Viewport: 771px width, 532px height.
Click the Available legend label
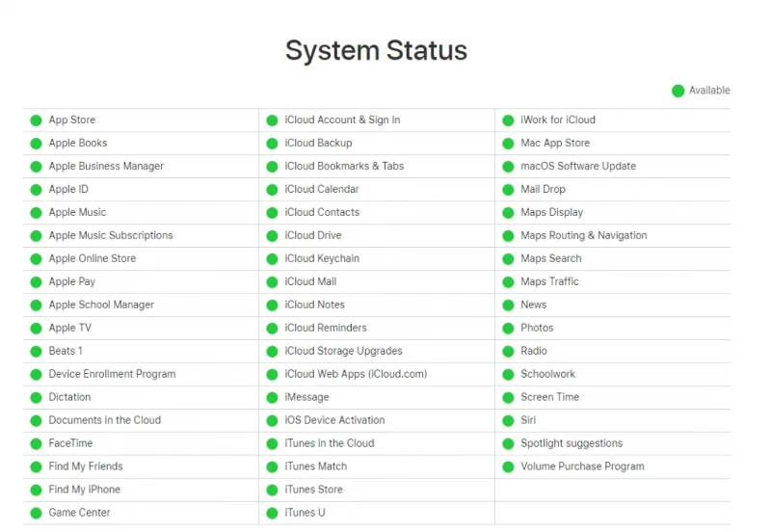709,91
